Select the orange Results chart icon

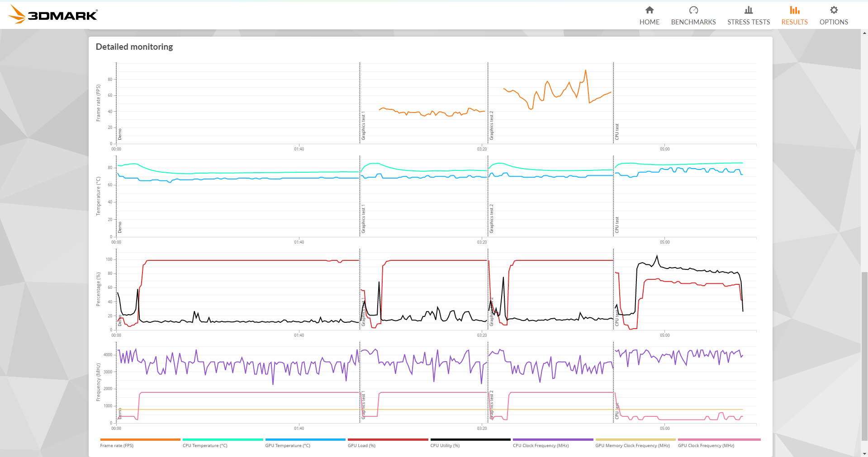[794, 9]
